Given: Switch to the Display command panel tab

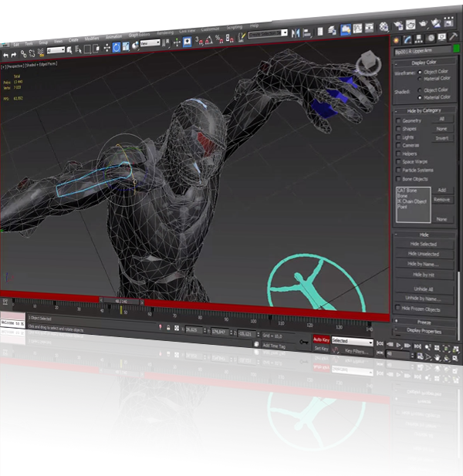Looking at the screenshot, I should point(441,37).
